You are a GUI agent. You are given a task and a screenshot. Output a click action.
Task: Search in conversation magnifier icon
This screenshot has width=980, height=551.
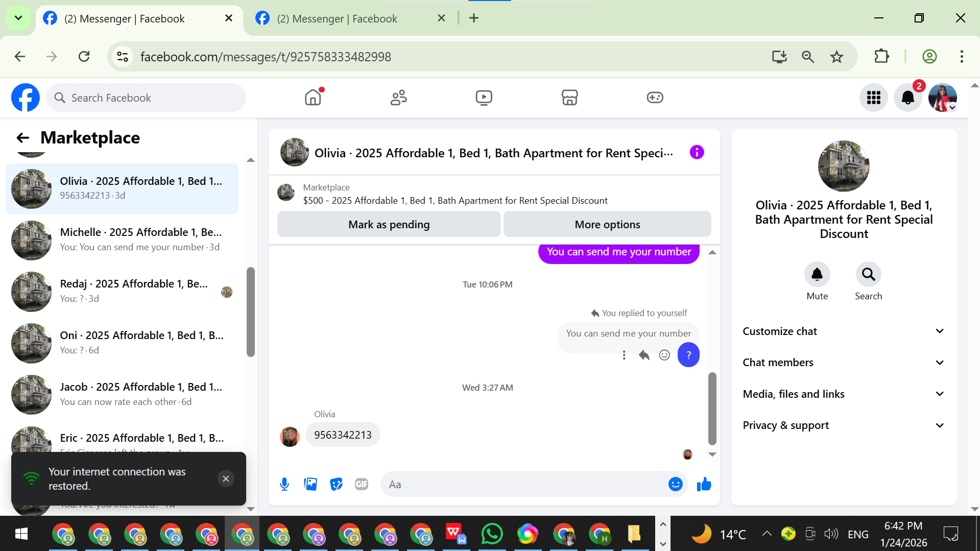[x=868, y=275]
